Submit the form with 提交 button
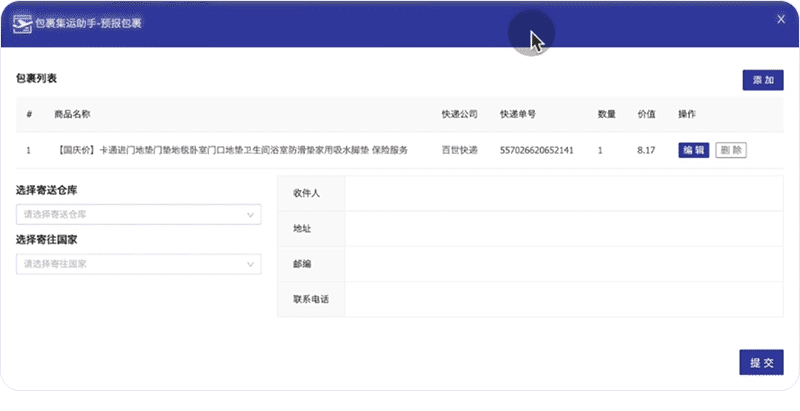 tap(762, 362)
